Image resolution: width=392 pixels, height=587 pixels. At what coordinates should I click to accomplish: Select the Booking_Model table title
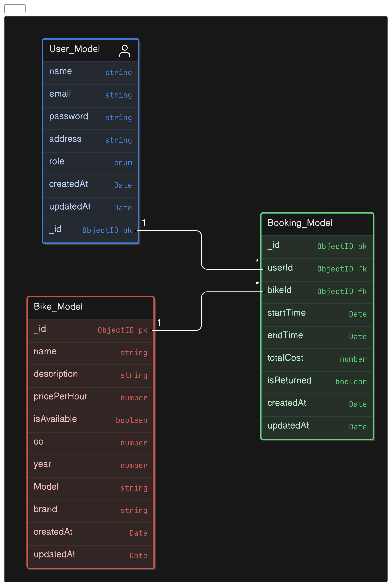click(x=300, y=223)
